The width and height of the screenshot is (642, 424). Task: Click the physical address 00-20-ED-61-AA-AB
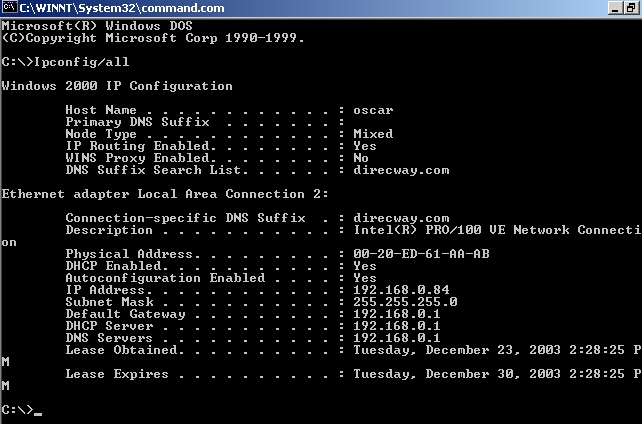[421, 254]
